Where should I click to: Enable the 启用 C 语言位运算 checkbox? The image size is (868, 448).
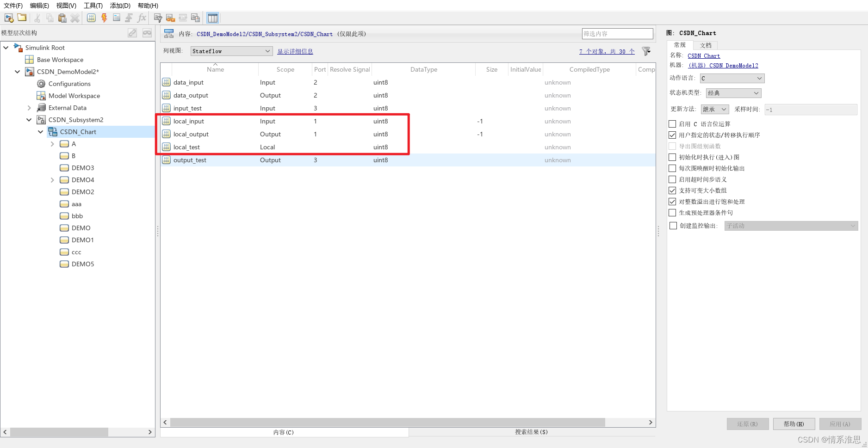tap(672, 124)
